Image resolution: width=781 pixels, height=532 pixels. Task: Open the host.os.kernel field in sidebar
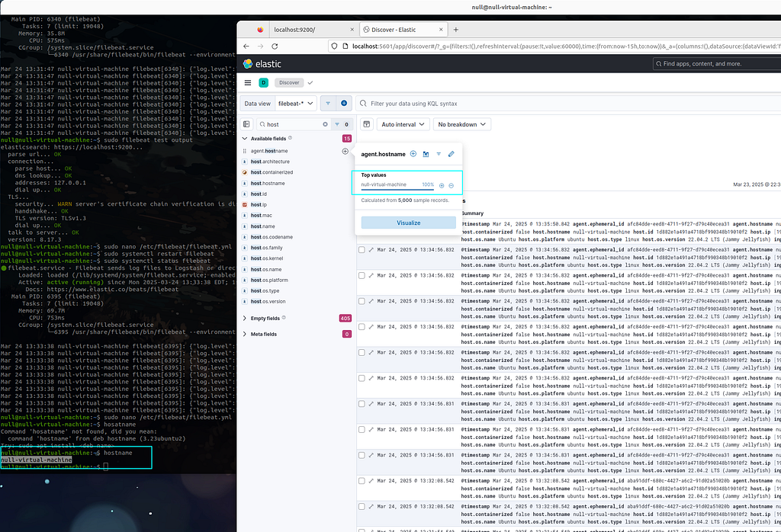pos(267,258)
